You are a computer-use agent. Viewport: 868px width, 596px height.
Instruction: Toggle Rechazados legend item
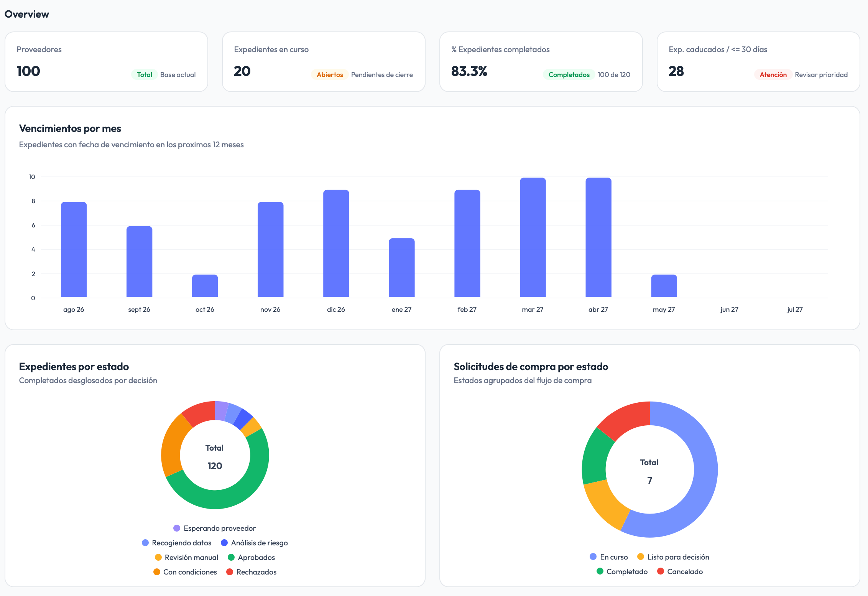[251, 572]
